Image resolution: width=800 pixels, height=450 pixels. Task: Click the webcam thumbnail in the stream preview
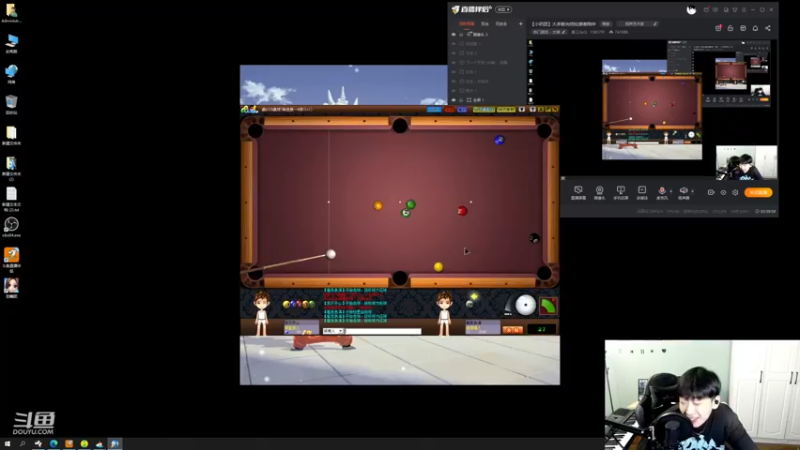746,163
